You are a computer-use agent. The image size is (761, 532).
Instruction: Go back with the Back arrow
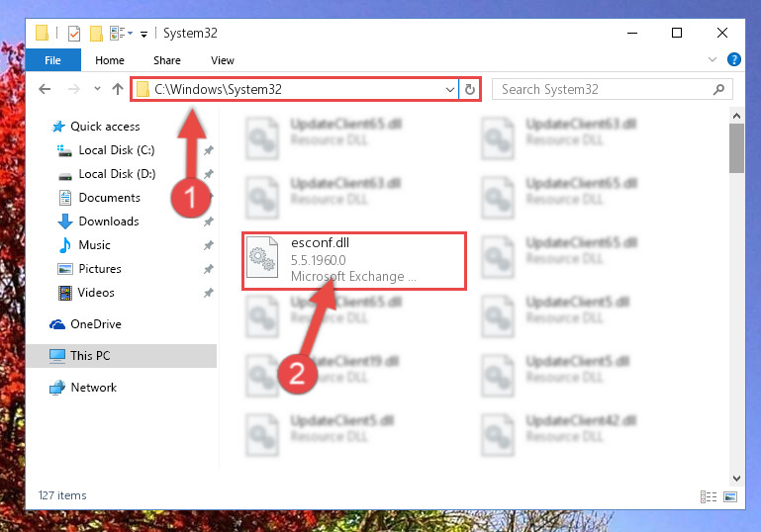[45, 89]
